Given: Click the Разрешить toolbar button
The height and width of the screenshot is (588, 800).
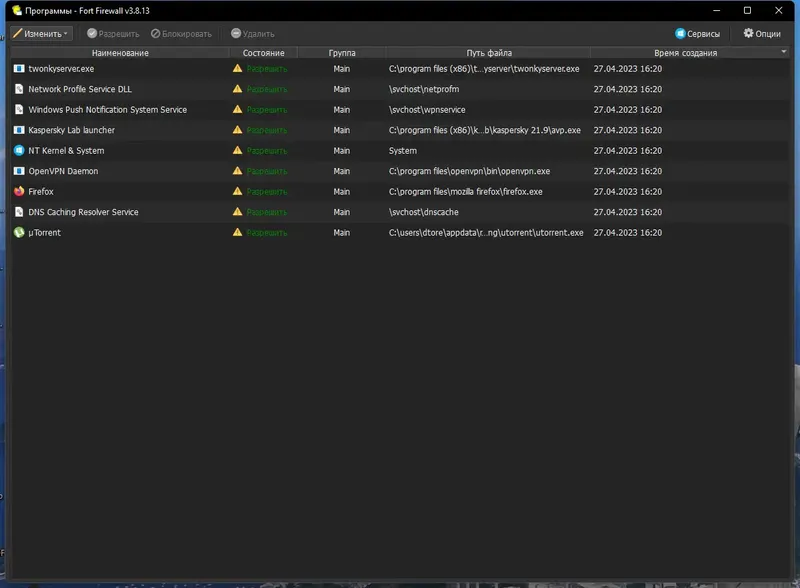Looking at the screenshot, I should [113, 34].
